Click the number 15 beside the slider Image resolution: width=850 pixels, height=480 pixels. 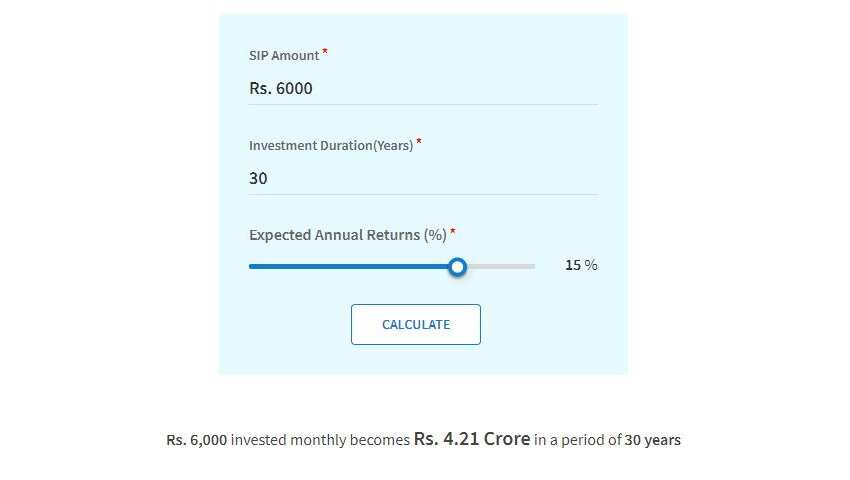(573, 265)
